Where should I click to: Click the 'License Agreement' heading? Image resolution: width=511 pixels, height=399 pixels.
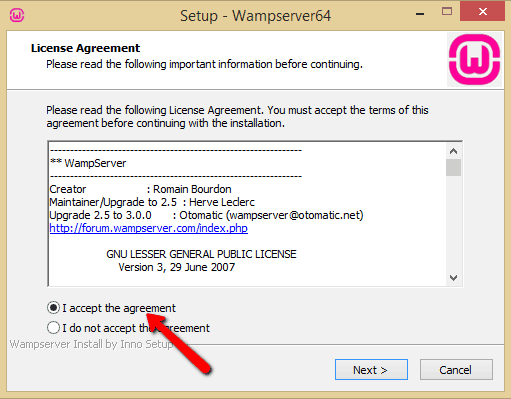pyautogui.click(x=86, y=48)
